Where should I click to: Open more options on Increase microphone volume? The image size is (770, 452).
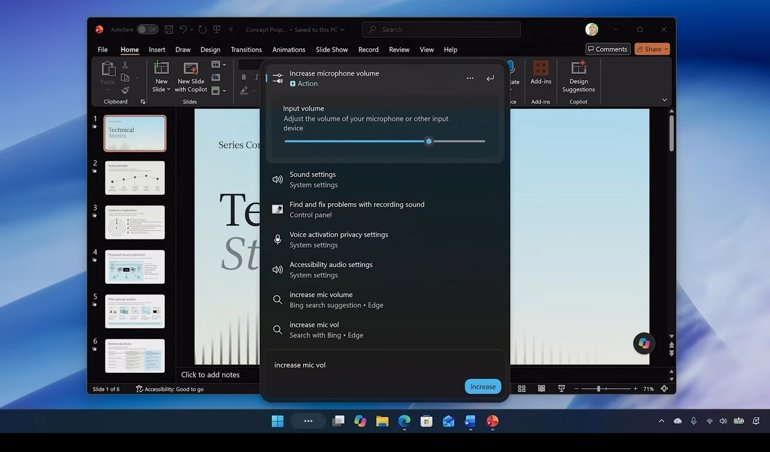click(470, 79)
